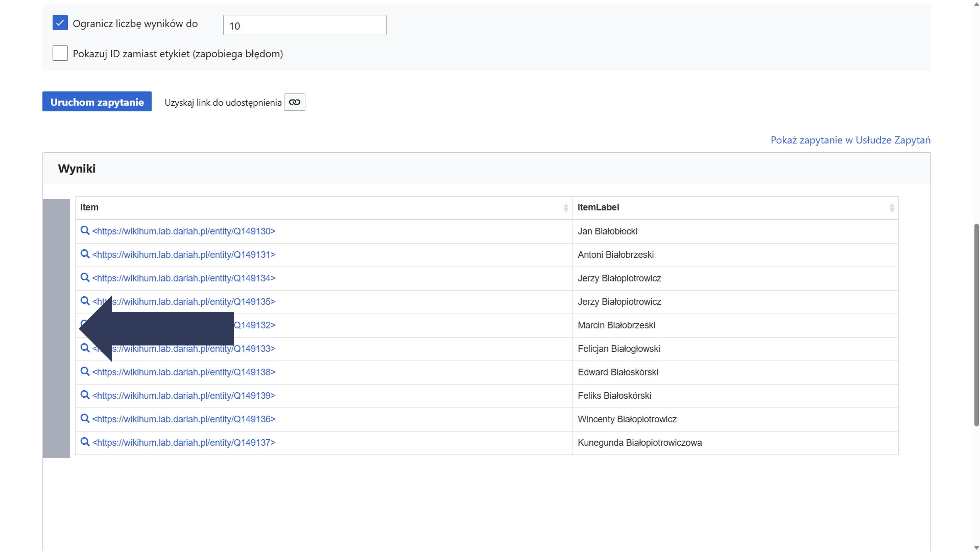
Task: Click magnifier icon beside entity Q149137
Action: coord(85,442)
